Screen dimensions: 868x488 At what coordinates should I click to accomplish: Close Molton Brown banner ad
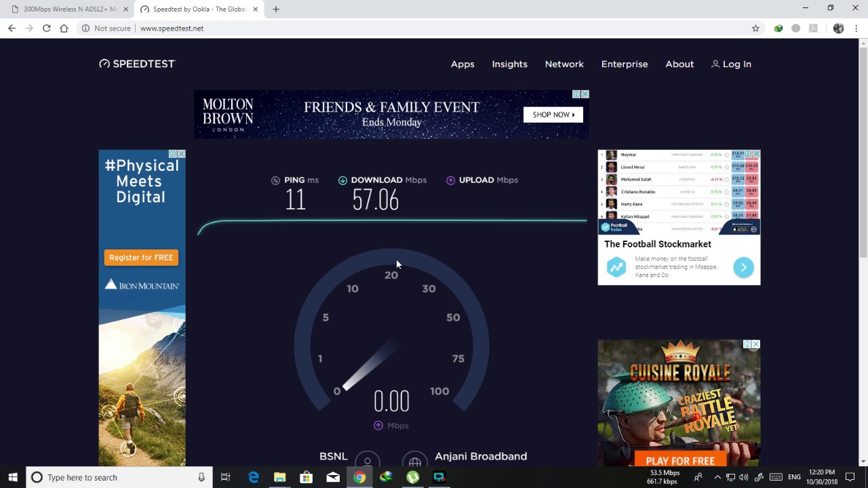coord(585,94)
